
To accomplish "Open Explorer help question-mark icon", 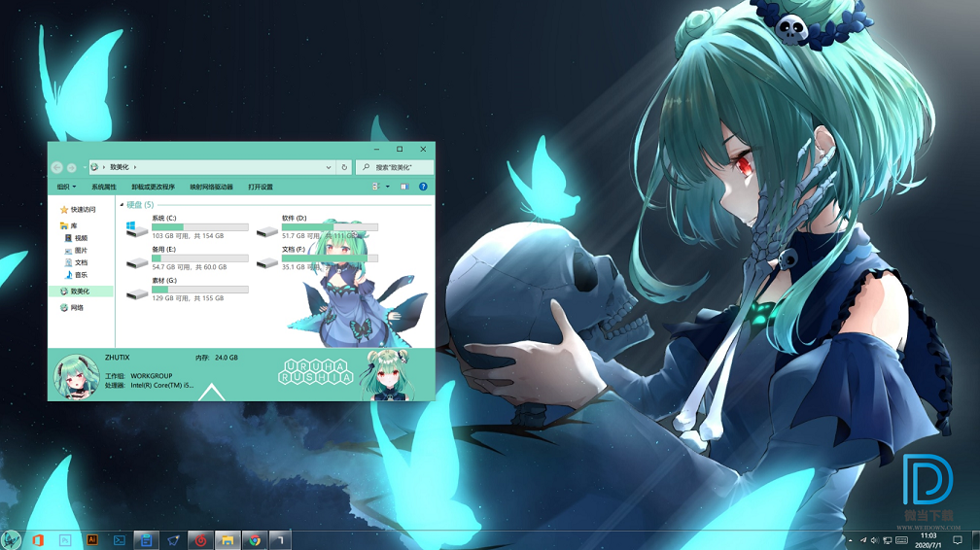I will click(x=423, y=187).
